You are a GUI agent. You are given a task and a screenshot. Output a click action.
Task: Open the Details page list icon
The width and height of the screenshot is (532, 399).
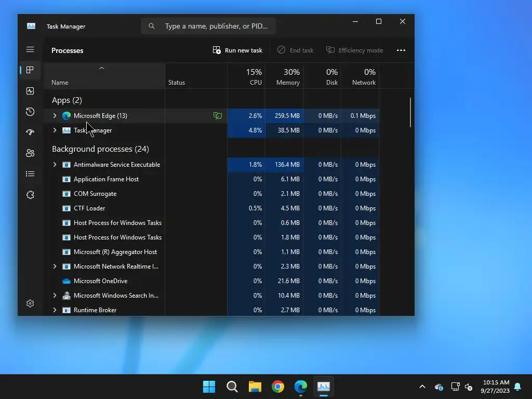pyautogui.click(x=30, y=174)
